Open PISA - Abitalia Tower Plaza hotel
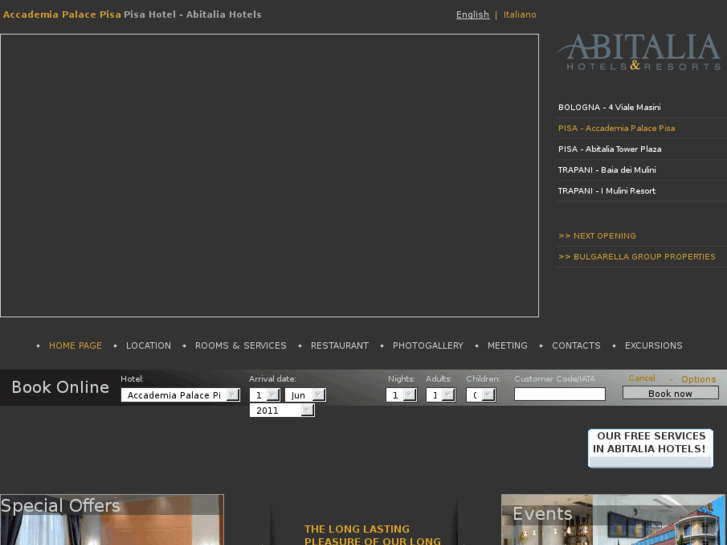Image resolution: width=727 pixels, height=545 pixels. pyautogui.click(x=610, y=149)
